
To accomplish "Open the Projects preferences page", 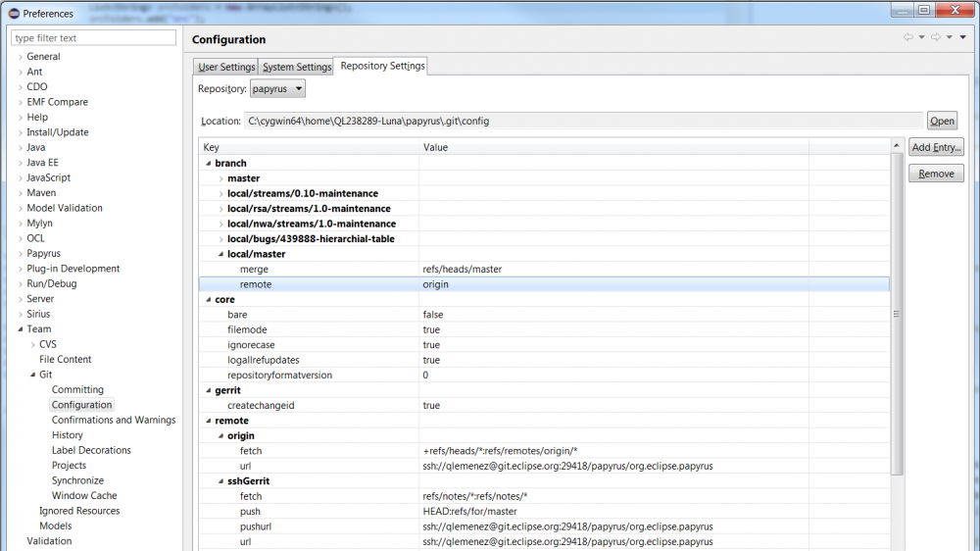I will coord(69,466).
